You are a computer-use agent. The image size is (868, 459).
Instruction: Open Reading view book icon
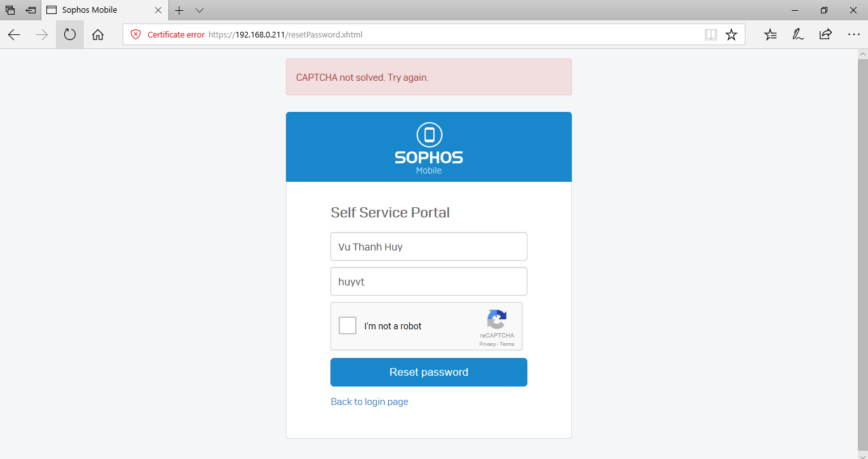pos(711,34)
